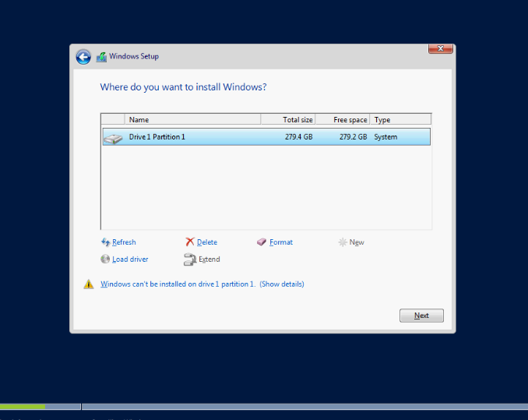Sort by the Type column header
528x420 pixels.
(400, 119)
